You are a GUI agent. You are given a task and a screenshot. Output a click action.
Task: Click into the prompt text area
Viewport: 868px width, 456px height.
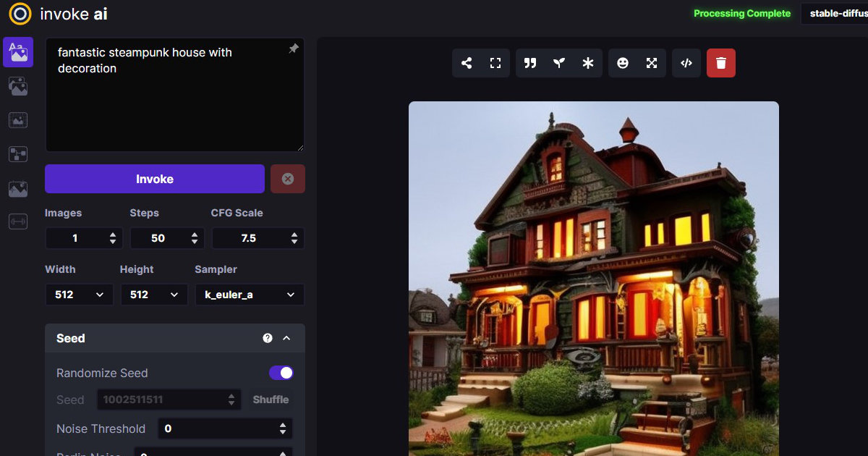175,95
